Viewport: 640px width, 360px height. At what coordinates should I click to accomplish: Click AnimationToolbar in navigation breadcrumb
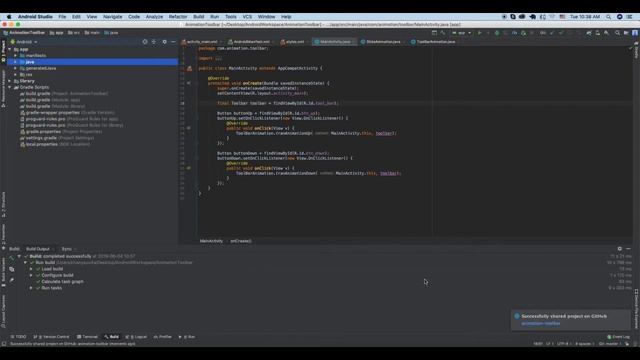[x=24, y=33]
